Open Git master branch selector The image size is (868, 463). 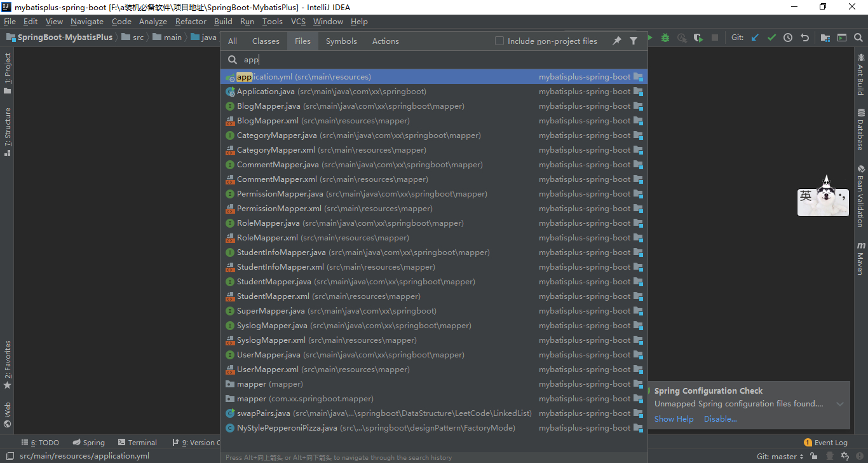click(x=780, y=456)
